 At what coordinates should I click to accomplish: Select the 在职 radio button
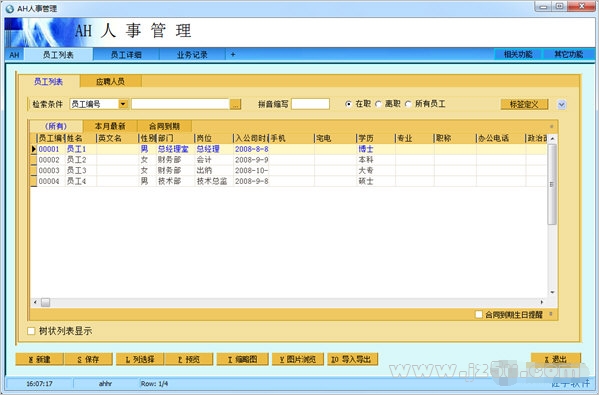coord(348,104)
